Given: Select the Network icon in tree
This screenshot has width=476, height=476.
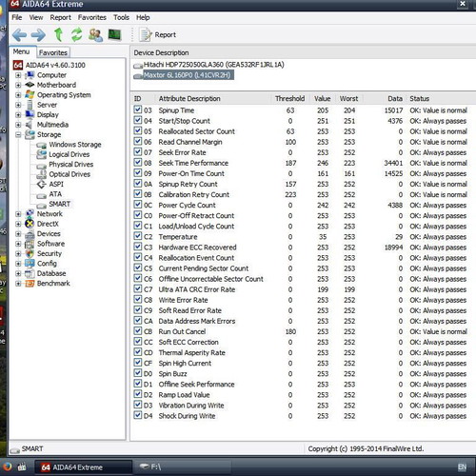Looking at the screenshot, I should [30, 213].
